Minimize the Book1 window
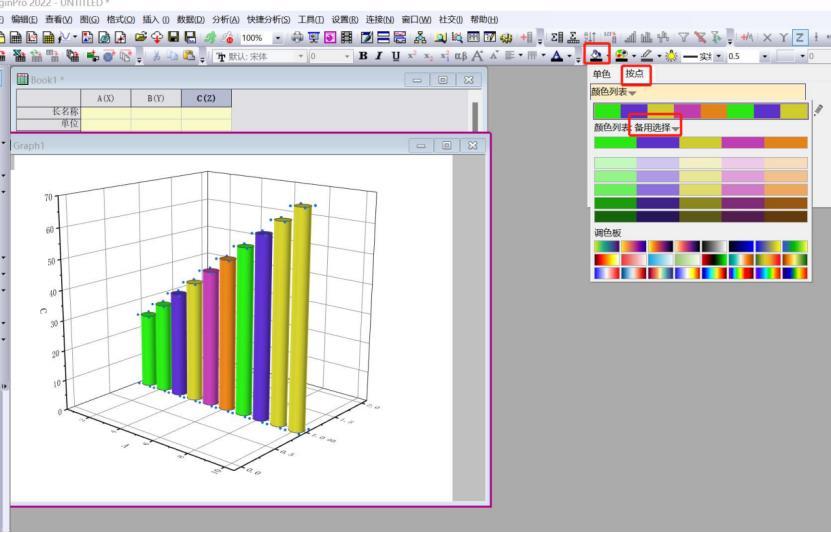The width and height of the screenshot is (831, 533). [x=417, y=79]
